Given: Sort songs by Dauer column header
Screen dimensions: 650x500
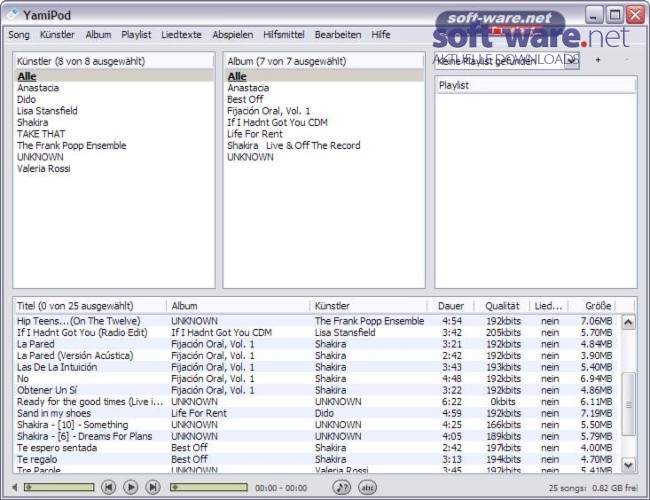Looking at the screenshot, I should click(x=451, y=306).
